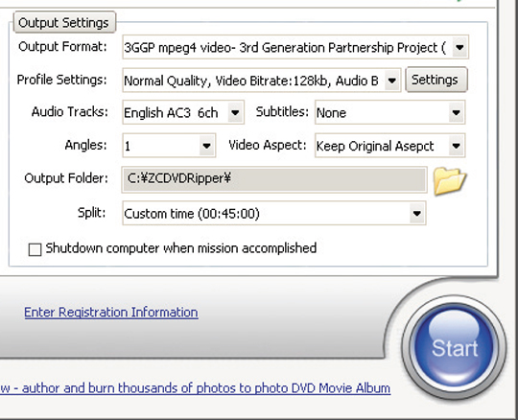The image size is (518, 420).
Task: Click the Custom time (00:45:00) split text
Action: [x=192, y=214]
